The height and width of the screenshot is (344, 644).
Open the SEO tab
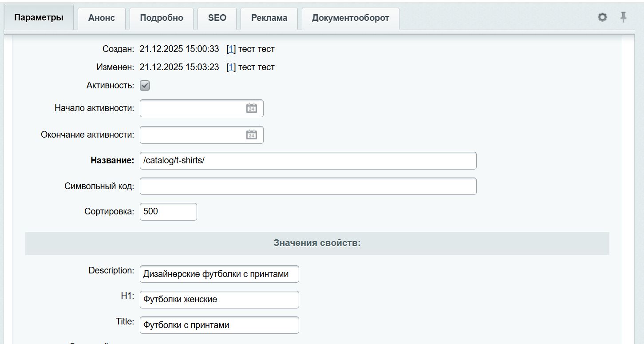tap(217, 17)
